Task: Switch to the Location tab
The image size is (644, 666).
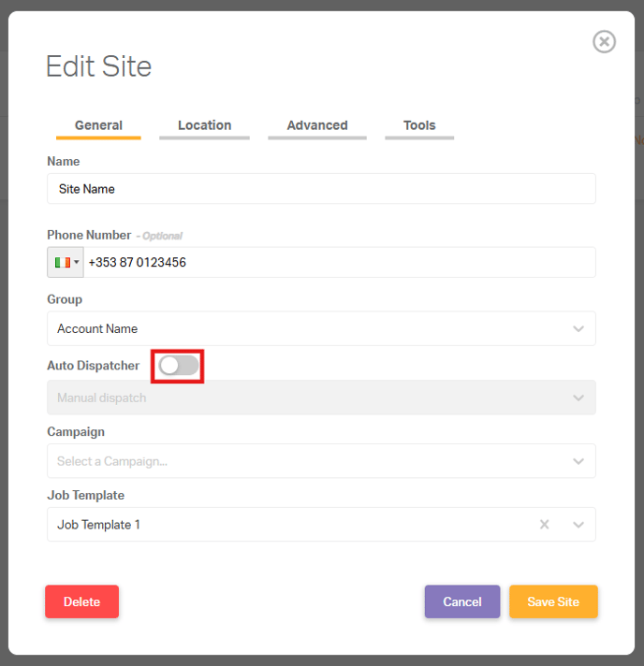Action: pyautogui.click(x=204, y=126)
